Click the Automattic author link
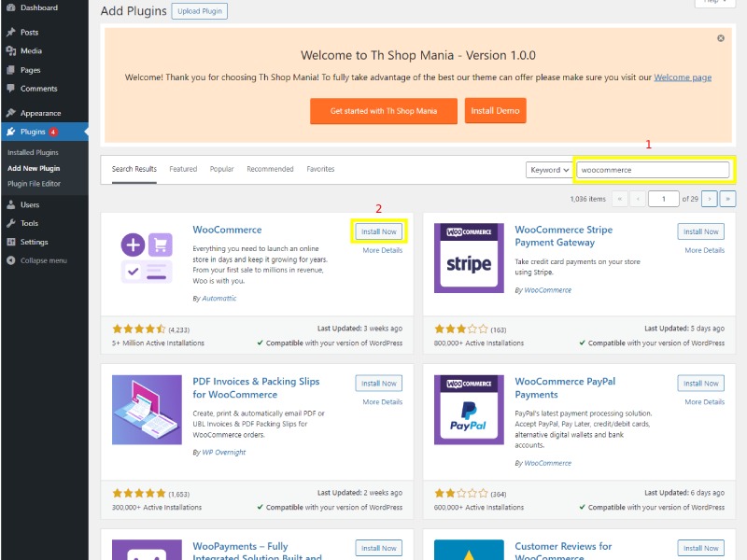Viewport: 747px width, 560px height. [x=219, y=299]
